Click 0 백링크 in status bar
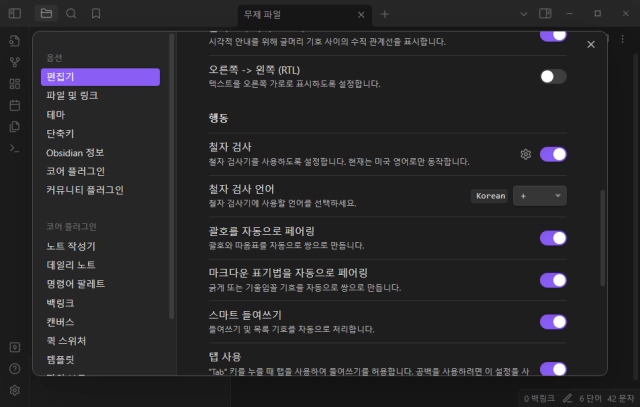Image resolution: width=640 pixels, height=407 pixels. point(539,398)
